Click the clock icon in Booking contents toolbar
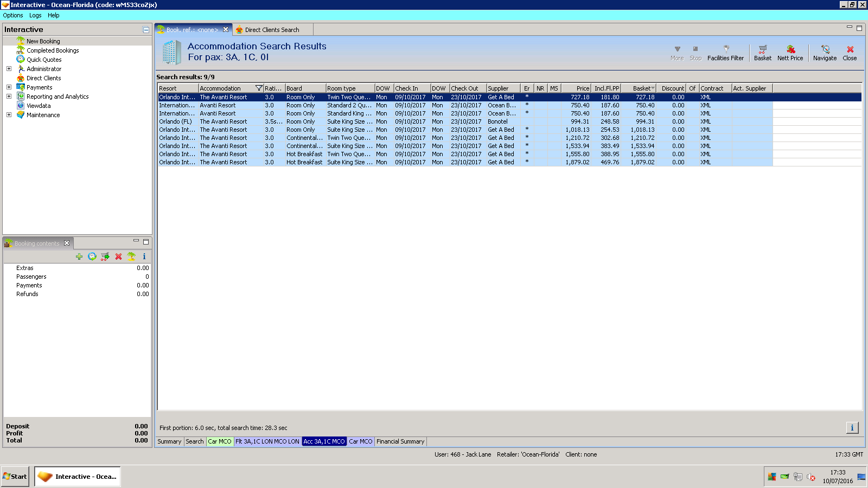Image resolution: width=868 pixels, height=488 pixels. (92, 256)
